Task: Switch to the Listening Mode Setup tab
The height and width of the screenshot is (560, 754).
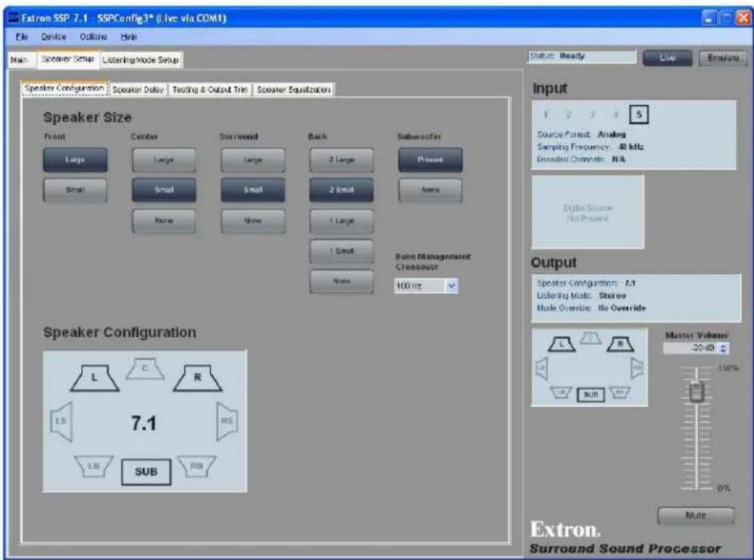Action: [x=141, y=60]
